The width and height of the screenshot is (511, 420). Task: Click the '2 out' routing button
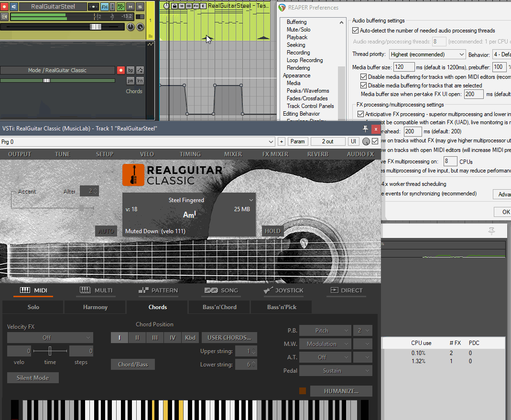[x=327, y=141]
